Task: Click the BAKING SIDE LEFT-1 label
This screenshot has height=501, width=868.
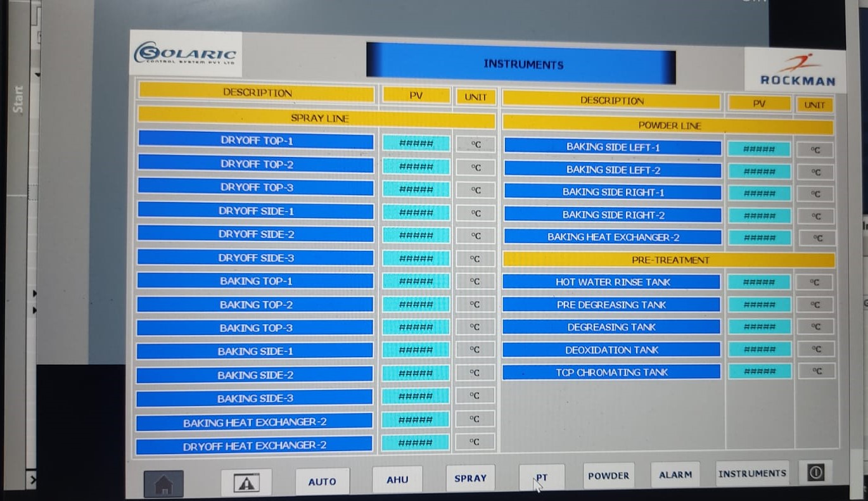Action: 613,147
